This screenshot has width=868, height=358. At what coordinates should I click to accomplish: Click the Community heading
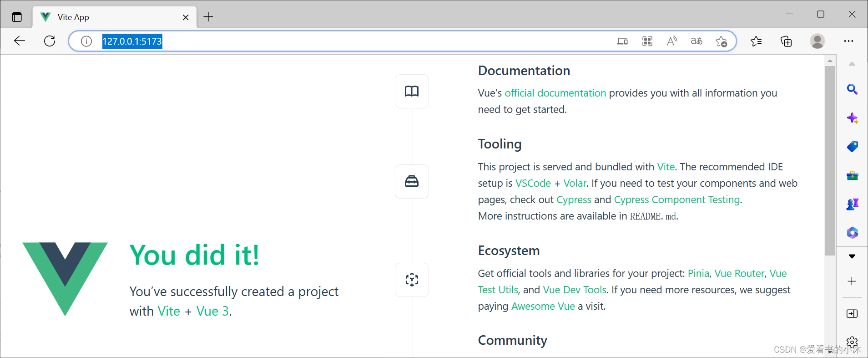coord(512,340)
